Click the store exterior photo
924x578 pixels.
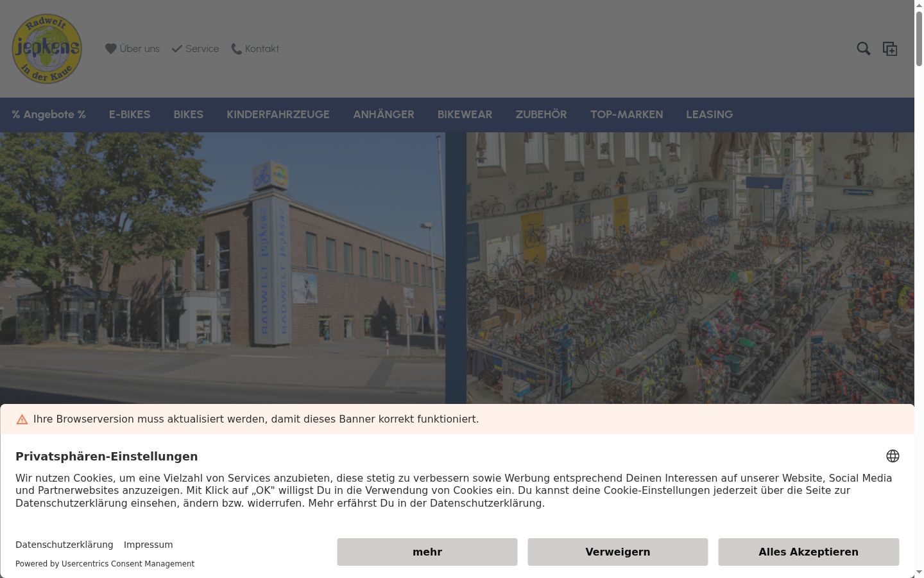tap(223, 268)
